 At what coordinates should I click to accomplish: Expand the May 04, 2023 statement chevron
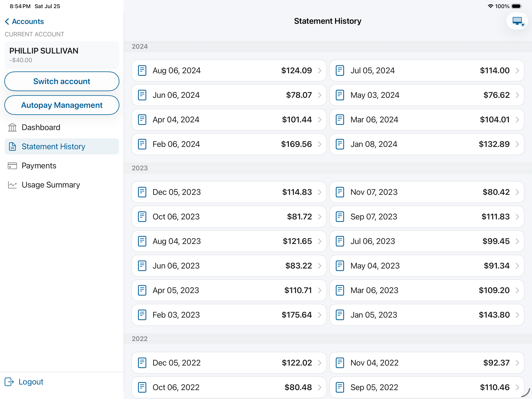tap(517, 266)
